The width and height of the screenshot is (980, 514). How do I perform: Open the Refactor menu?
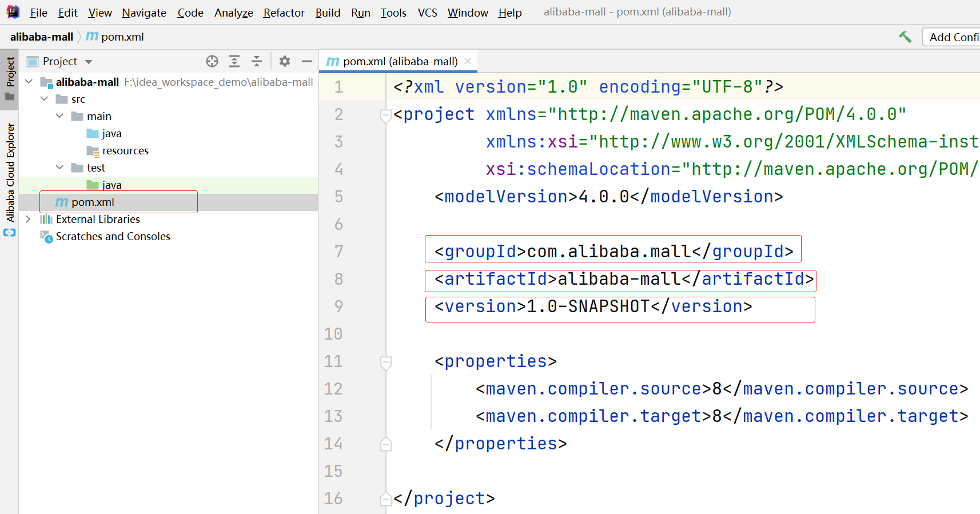[x=284, y=13]
